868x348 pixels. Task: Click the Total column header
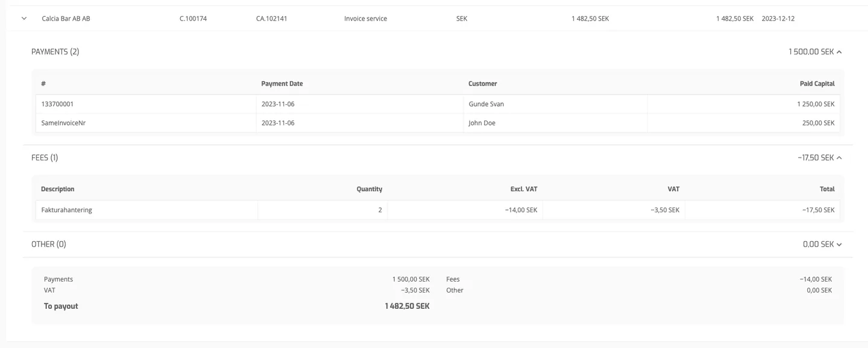(x=827, y=189)
